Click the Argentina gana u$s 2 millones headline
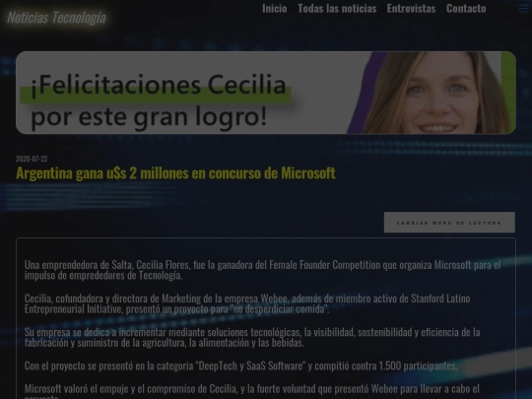This screenshot has width=532, height=399. (x=175, y=173)
